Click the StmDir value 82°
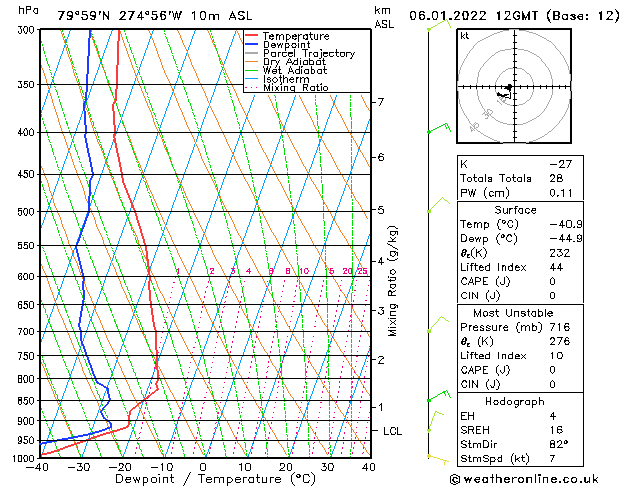 tap(559, 444)
